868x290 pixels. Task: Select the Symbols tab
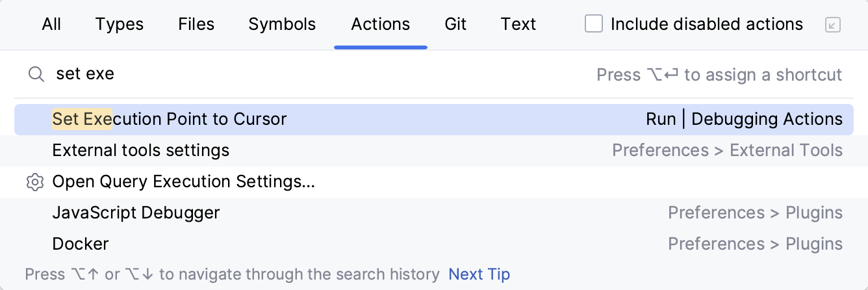[x=282, y=25]
